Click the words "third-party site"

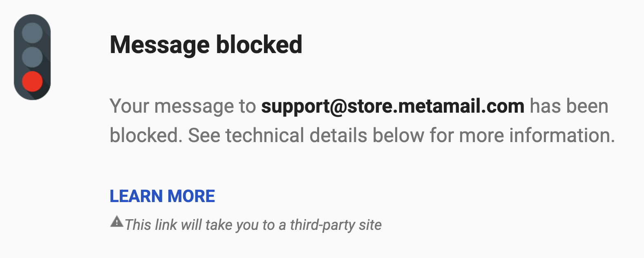[336, 225]
